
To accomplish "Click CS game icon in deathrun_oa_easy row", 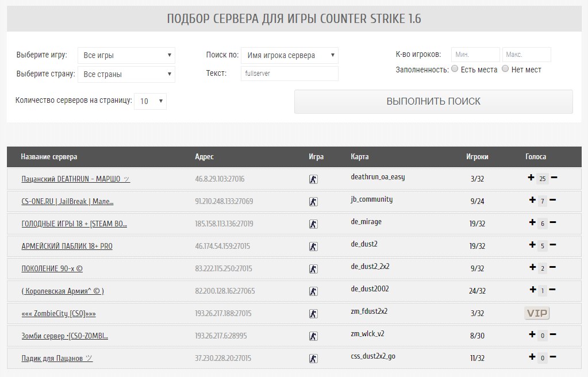I will coord(313,179).
